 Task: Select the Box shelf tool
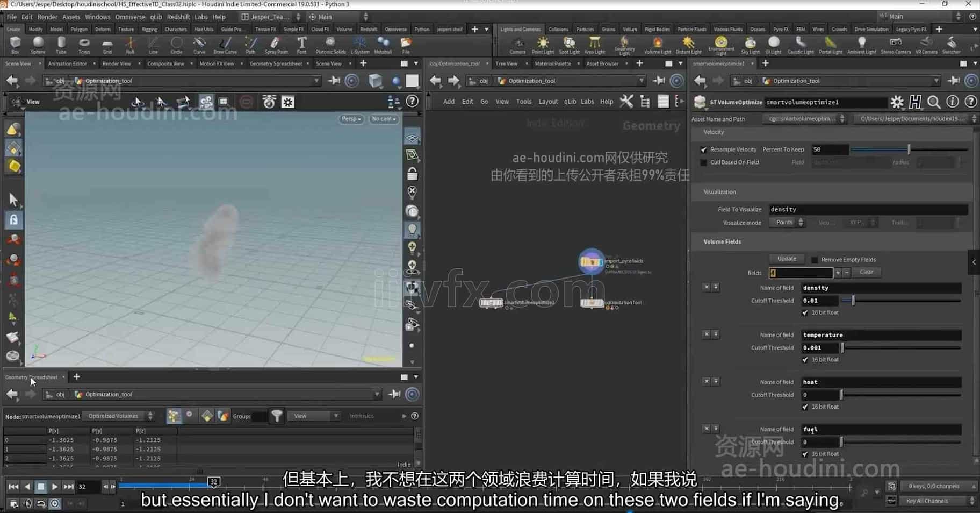coord(15,45)
